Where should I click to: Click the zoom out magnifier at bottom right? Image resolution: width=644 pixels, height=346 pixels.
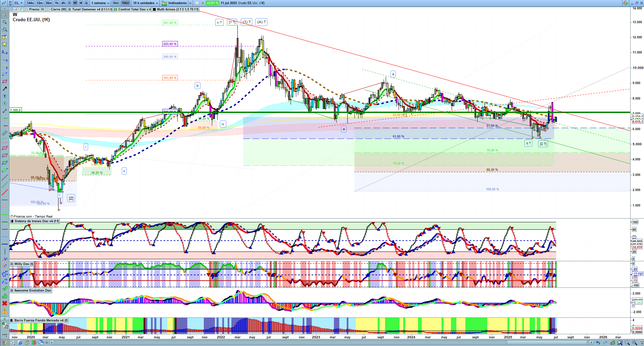coord(627,343)
